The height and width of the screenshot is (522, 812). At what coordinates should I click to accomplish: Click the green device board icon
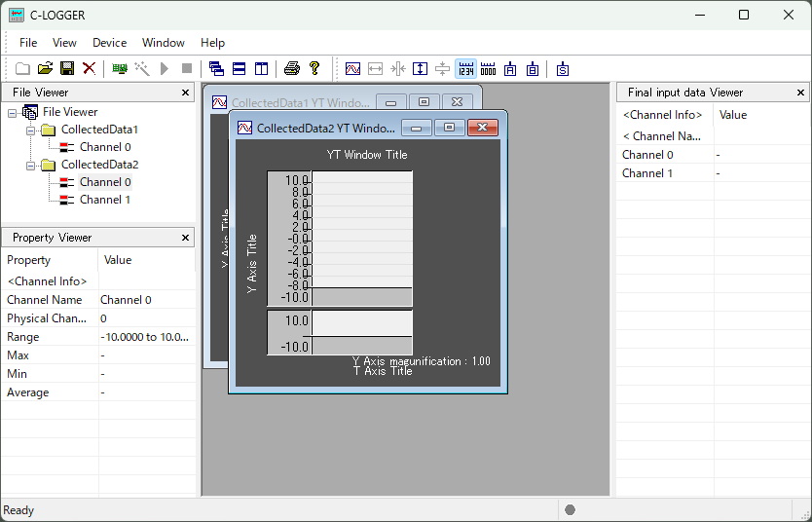[120, 68]
